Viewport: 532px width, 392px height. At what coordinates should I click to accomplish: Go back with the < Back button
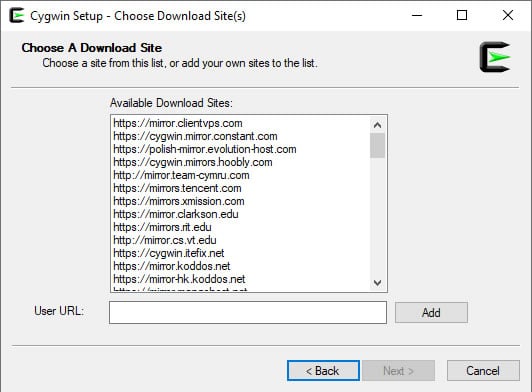(x=323, y=371)
